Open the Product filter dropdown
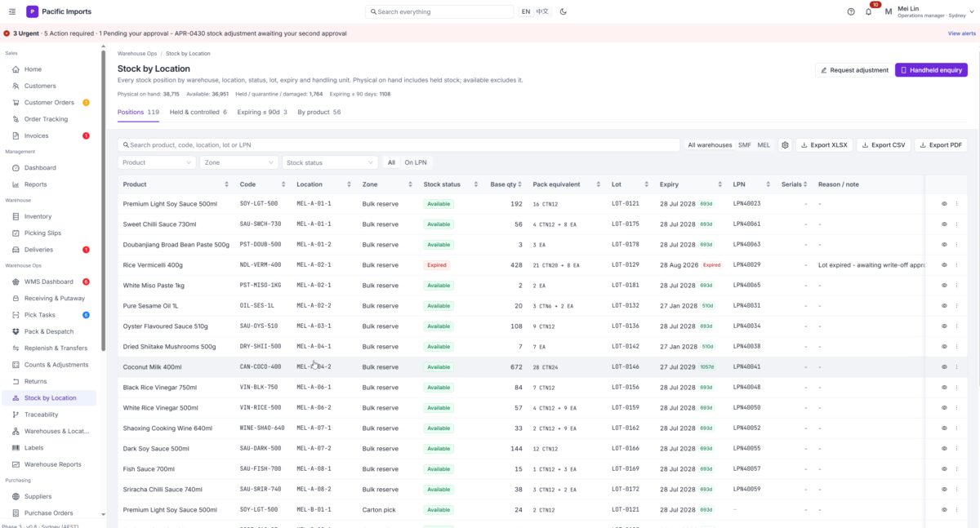Image resolution: width=980 pixels, height=528 pixels. [x=157, y=162]
